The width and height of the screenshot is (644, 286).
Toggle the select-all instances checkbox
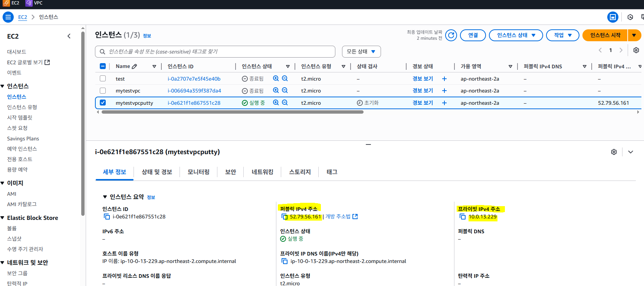(x=103, y=66)
